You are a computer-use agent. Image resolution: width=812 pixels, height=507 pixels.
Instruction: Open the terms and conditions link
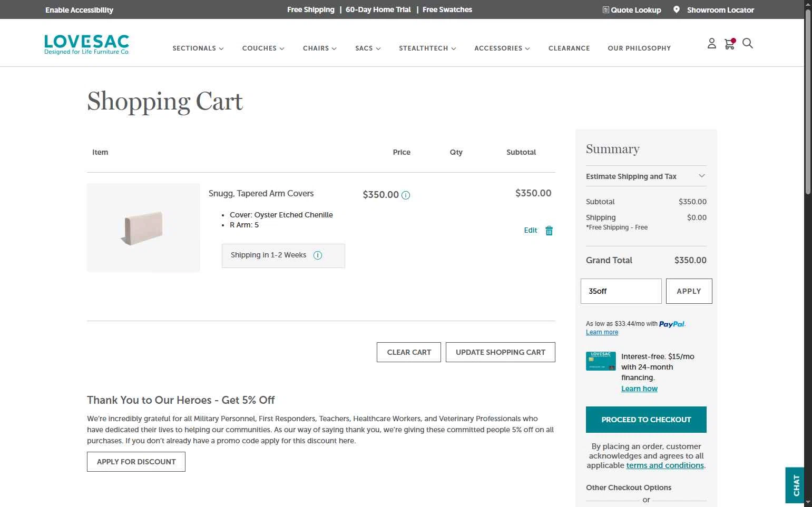(665, 465)
